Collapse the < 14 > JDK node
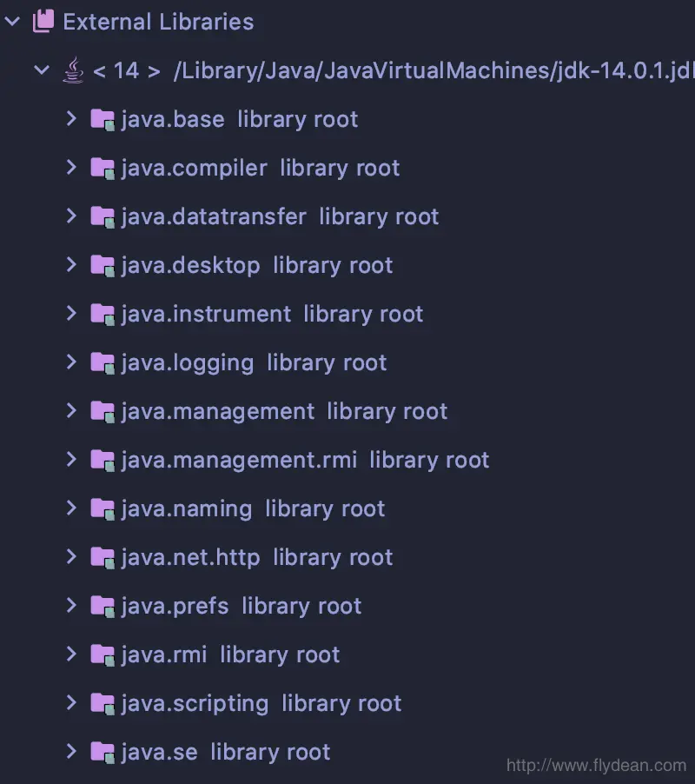The image size is (695, 784). click(42, 70)
